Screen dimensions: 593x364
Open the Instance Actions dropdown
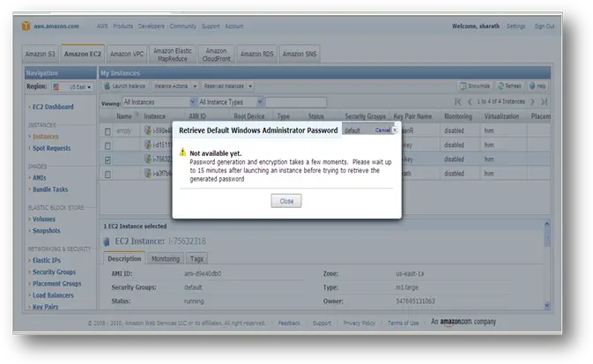coord(174,86)
